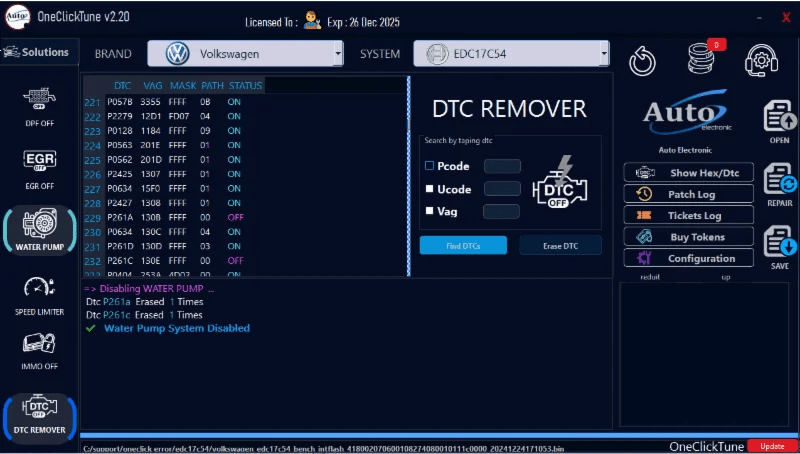Click the licensed user avatar icon
The width and height of the screenshot is (800, 454).
312,20
